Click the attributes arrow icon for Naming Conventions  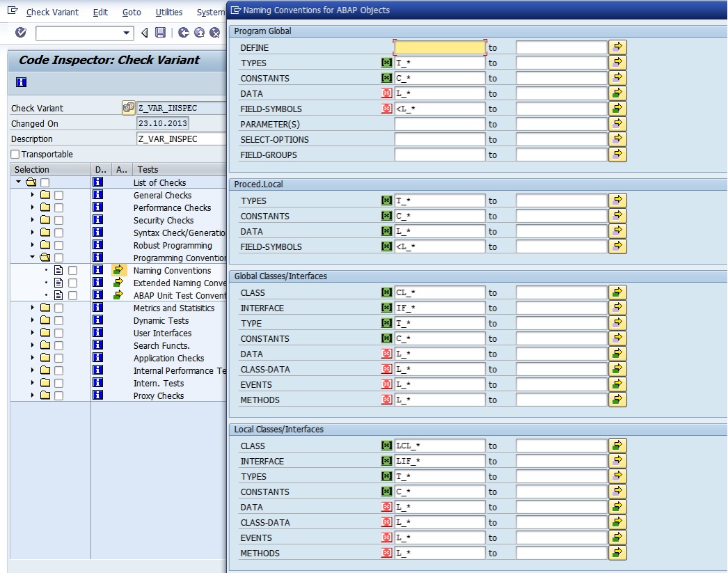click(x=119, y=269)
